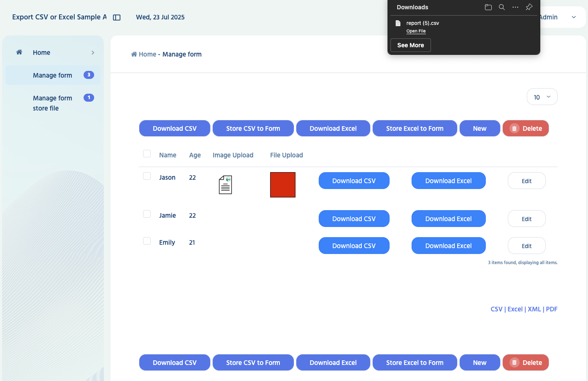
Task: Open the page size dropdown showing 10
Action: (x=542, y=97)
